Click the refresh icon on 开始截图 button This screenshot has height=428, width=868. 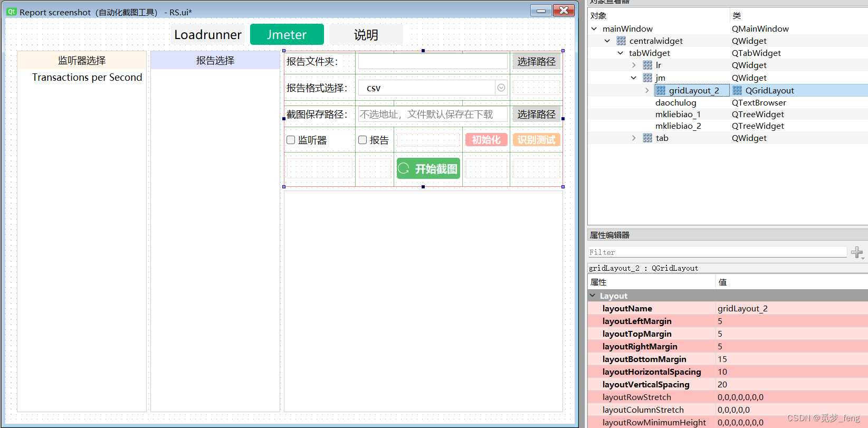point(404,168)
